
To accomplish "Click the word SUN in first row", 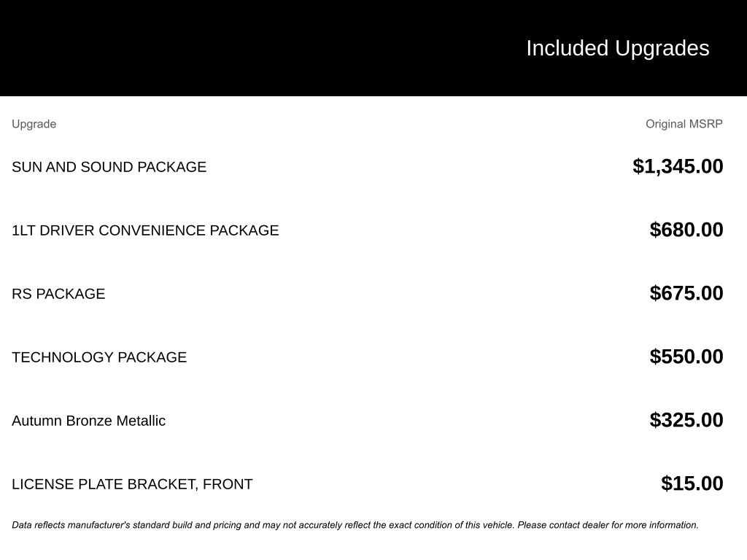I will [x=27, y=167].
